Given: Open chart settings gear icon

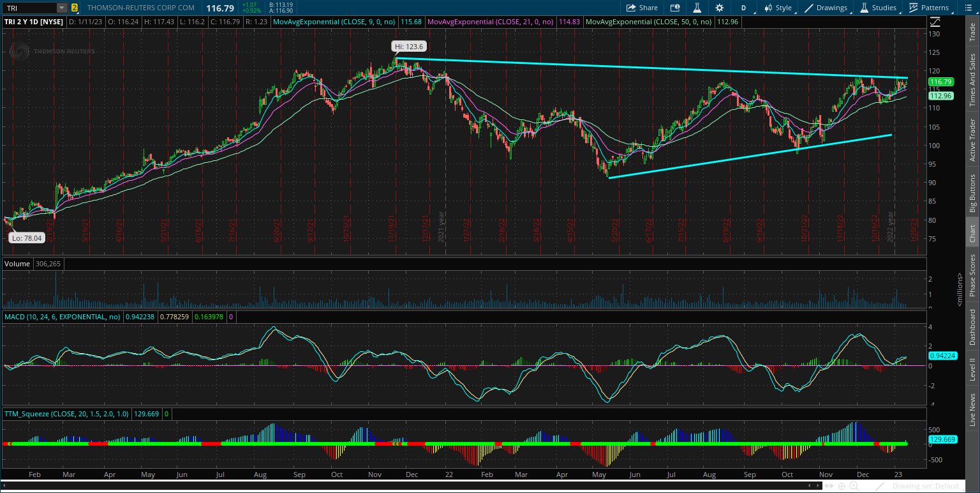Looking at the screenshot, I should pos(720,8).
